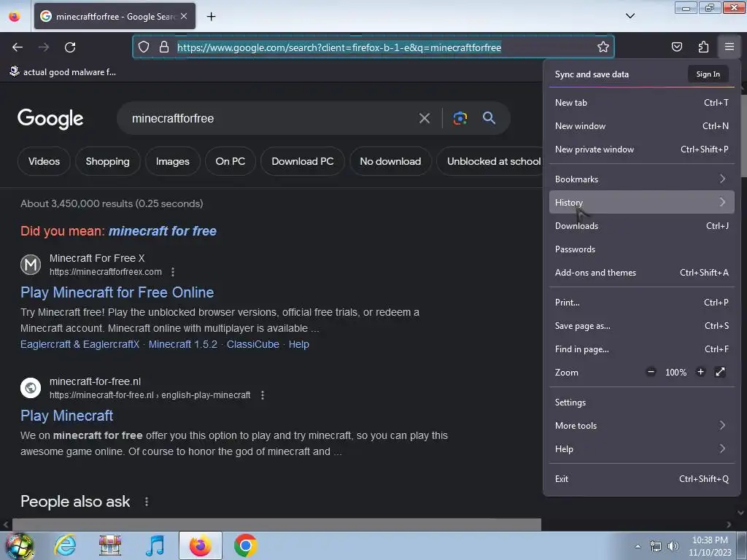Filter results by Images

[172, 161]
